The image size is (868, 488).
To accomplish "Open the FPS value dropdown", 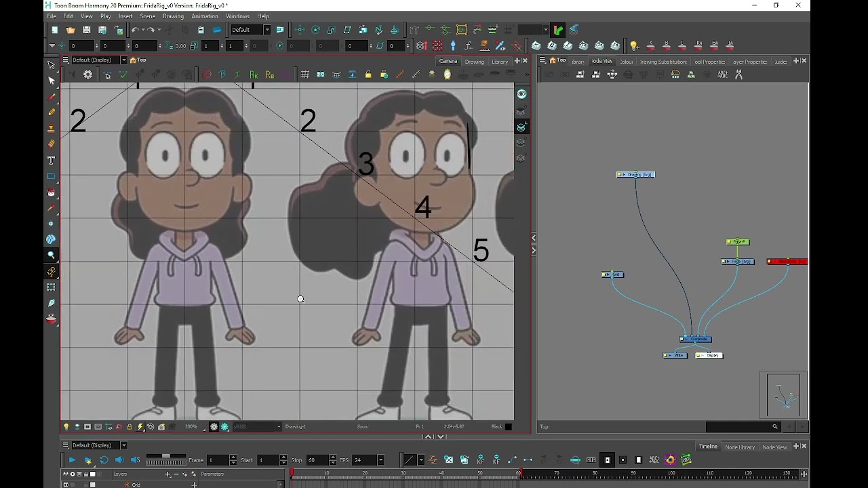I will (x=380, y=460).
